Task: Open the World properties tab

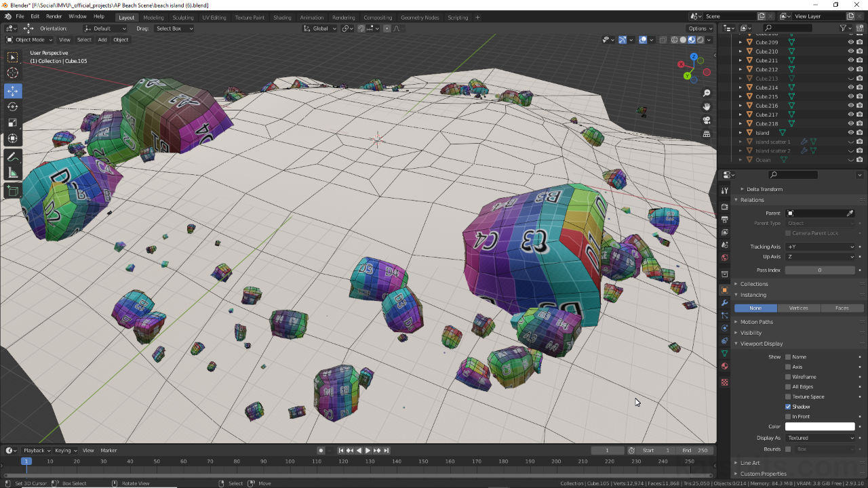Action: click(x=725, y=258)
